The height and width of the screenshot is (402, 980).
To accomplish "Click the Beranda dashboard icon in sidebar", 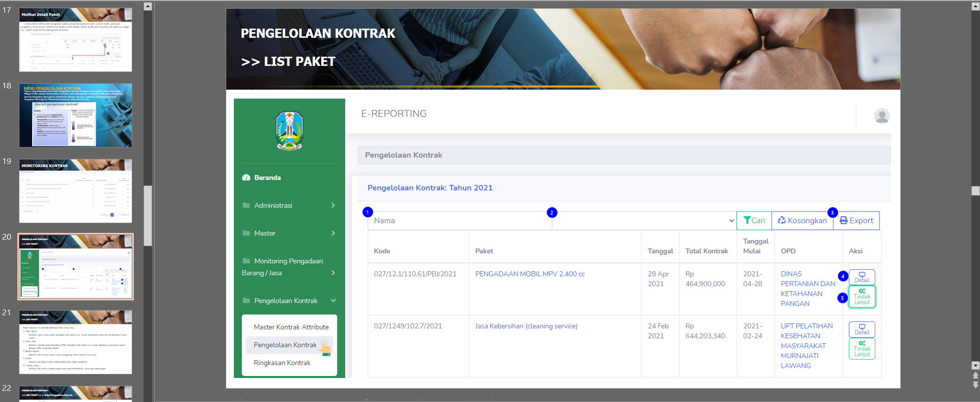I will coord(246,178).
